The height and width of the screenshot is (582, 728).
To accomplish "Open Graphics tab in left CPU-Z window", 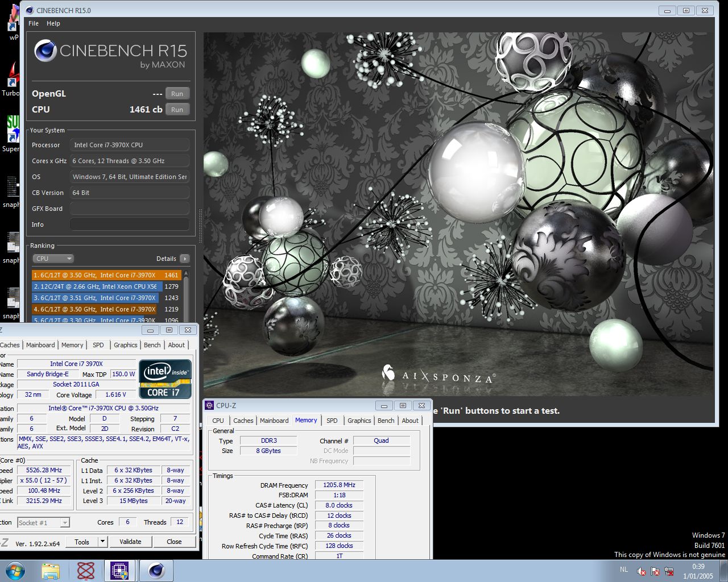I will click(x=126, y=345).
